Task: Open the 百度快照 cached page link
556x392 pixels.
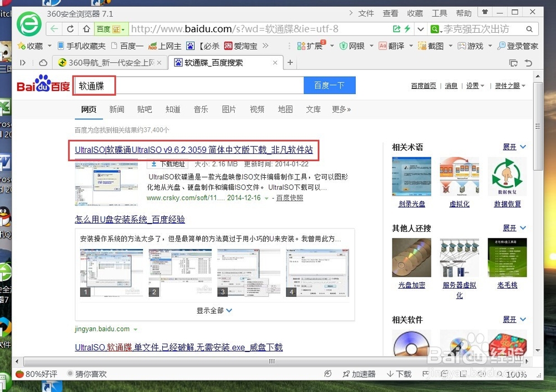Action: click(290, 198)
